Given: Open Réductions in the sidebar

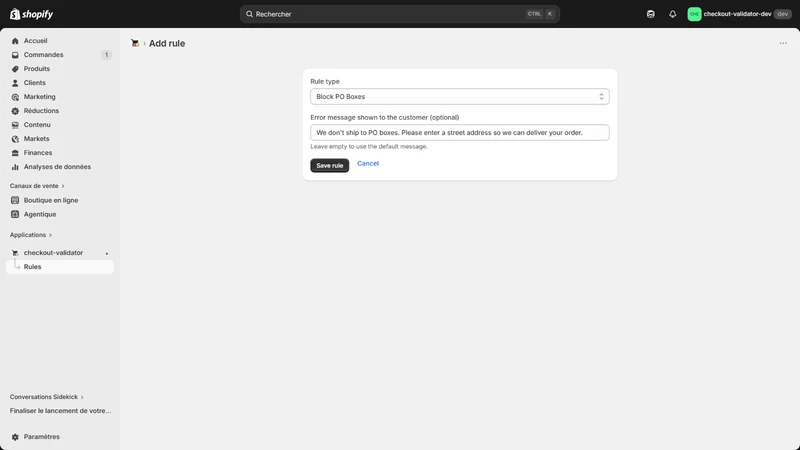Looking at the screenshot, I should 60,111.
